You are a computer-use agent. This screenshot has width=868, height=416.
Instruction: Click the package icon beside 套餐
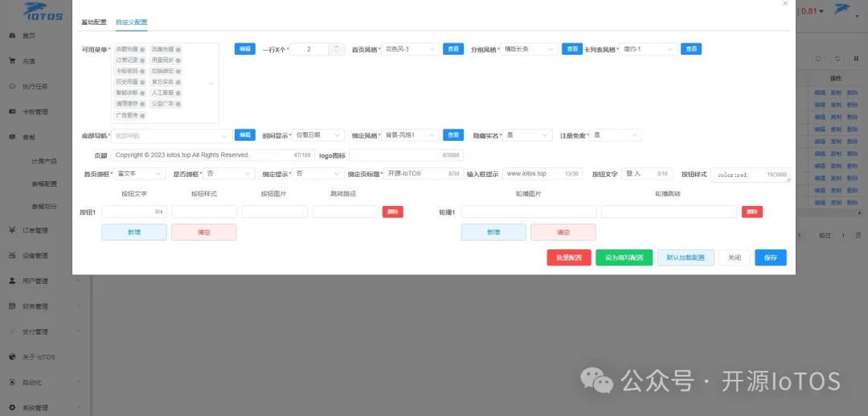point(12,137)
